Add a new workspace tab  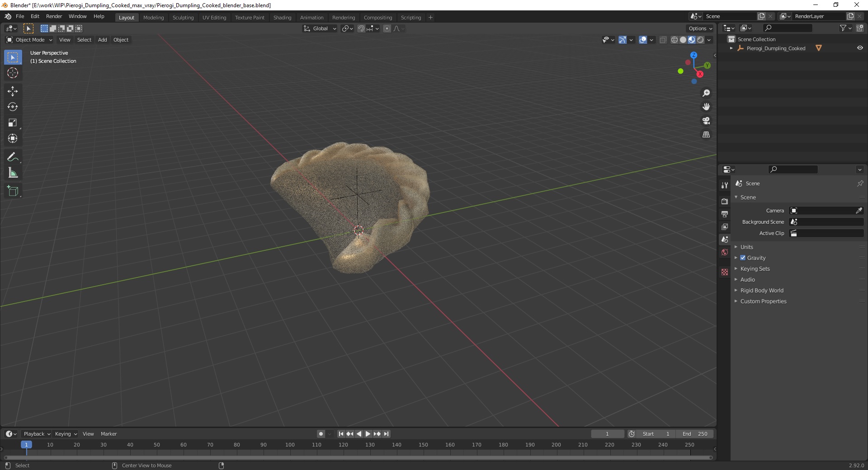coord(430,18)
